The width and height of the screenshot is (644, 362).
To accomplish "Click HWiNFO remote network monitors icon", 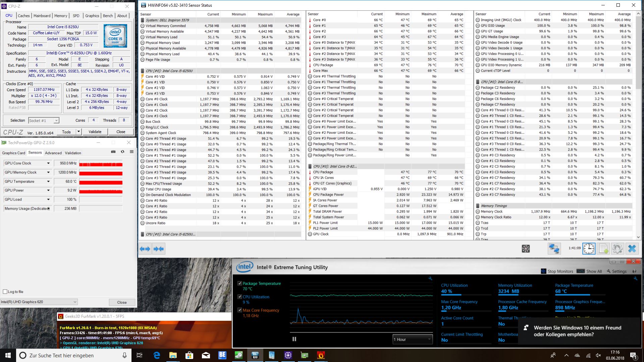I will [x=554, y=249].
